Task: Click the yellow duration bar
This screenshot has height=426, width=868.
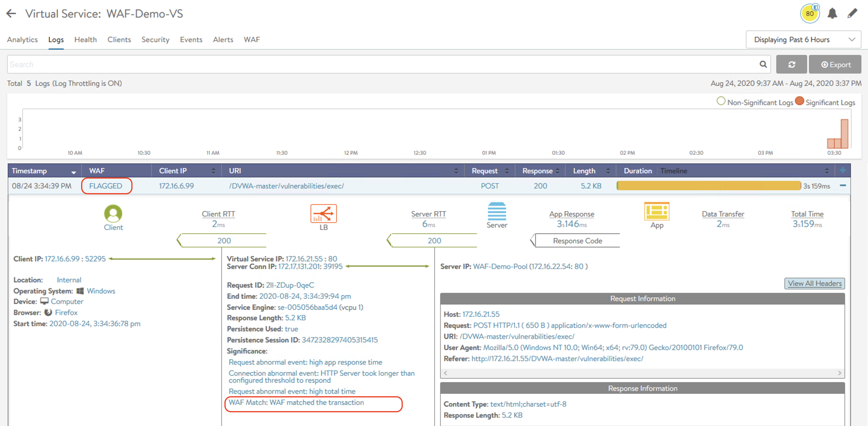Action: point(709,186)
